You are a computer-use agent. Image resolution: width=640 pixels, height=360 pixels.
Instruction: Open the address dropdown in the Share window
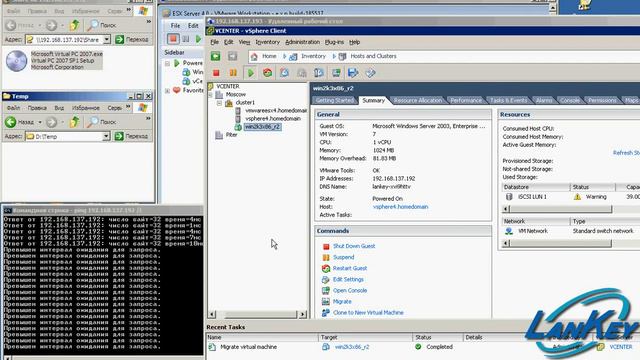coord(107,39)
